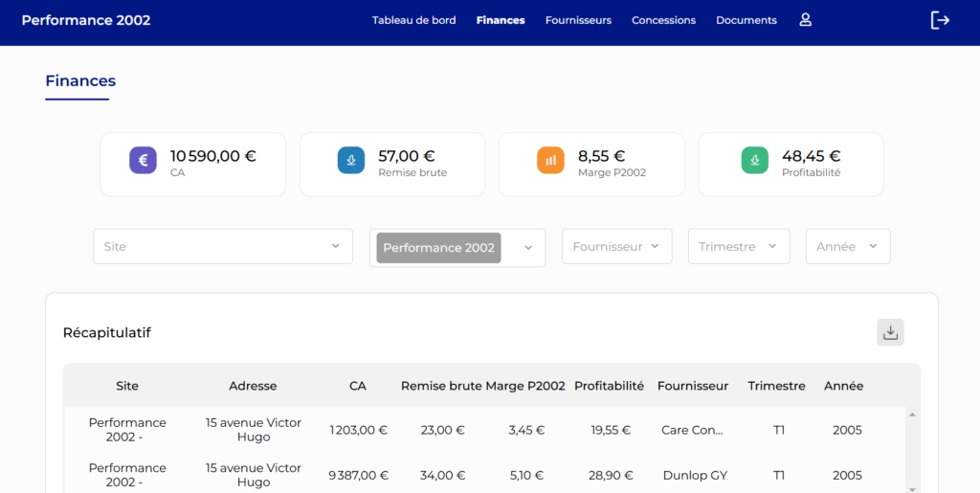Select the gray Performance 2002 tag

(438, 248)
